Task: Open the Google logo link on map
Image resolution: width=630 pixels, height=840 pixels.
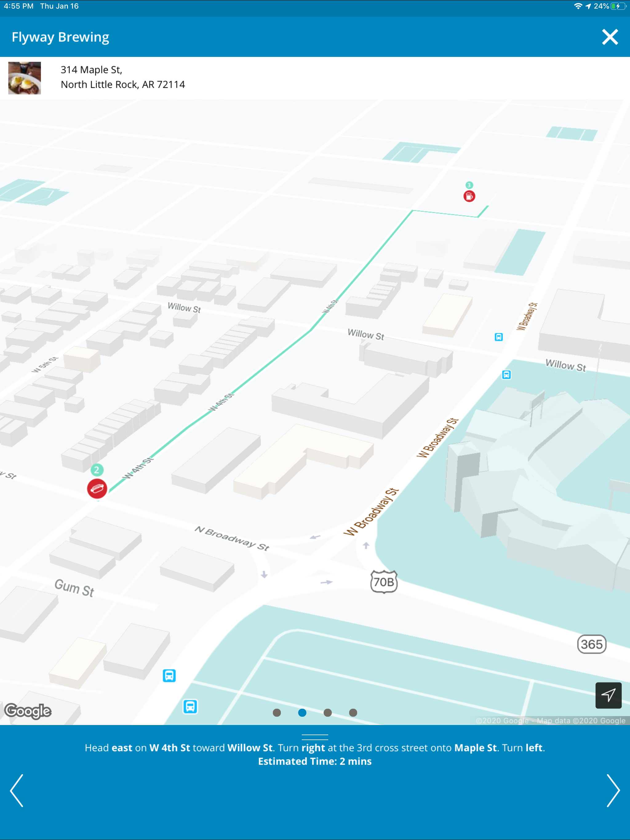Action: pyautogui.click(x=28, y=711)
